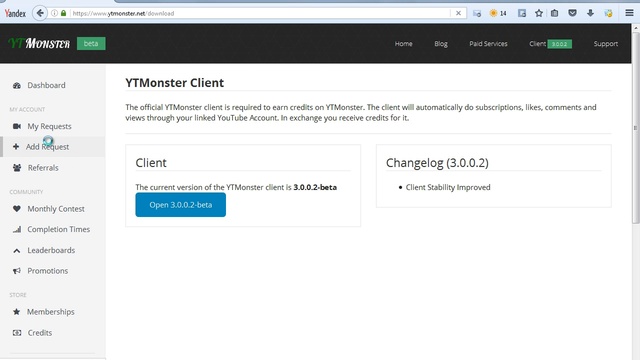The height and width of the screenshot is (360, 640).
Task: Click the 3.0.0.2-beta bold version text
Action: point(315,187)
